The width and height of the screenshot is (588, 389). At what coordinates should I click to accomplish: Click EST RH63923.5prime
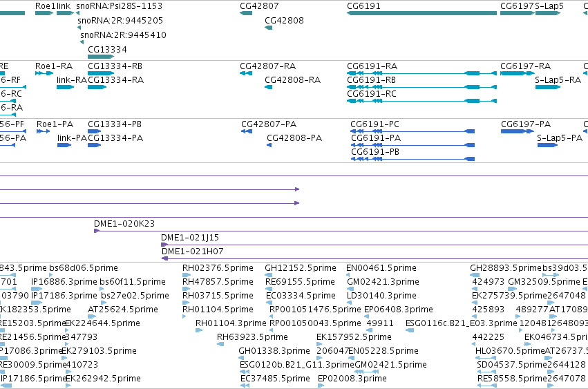click(x=220, y=344)
